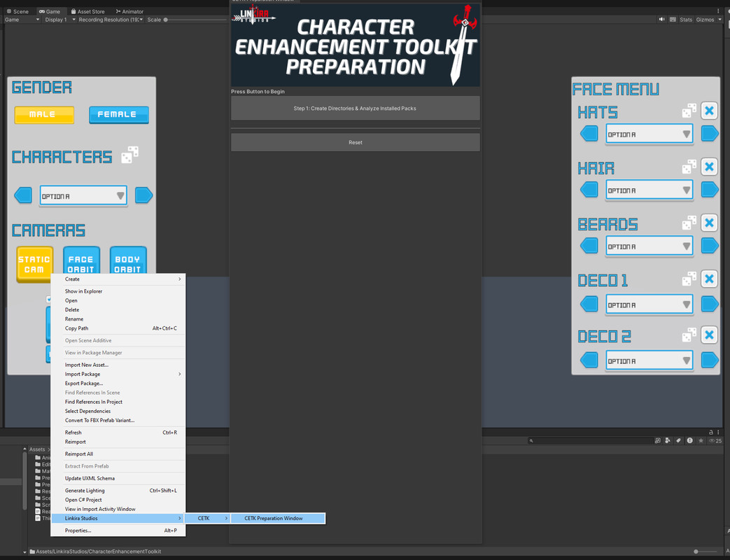Click the Deco 1 randomize dice icon

(689, 279)
